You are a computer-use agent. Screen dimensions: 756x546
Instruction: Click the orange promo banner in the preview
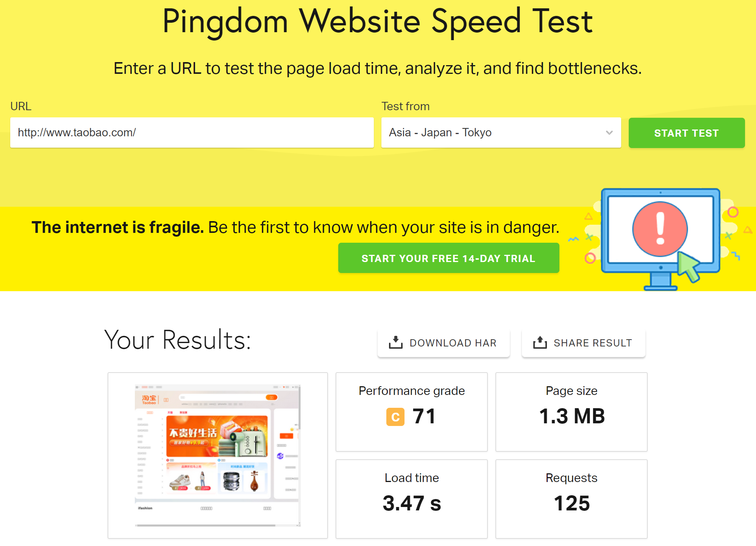(217, 436)
